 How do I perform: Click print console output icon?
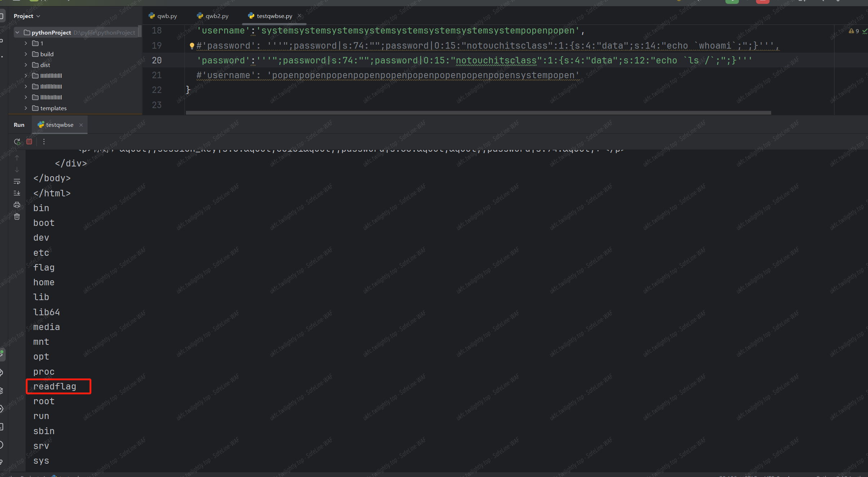tap(17, 205)
